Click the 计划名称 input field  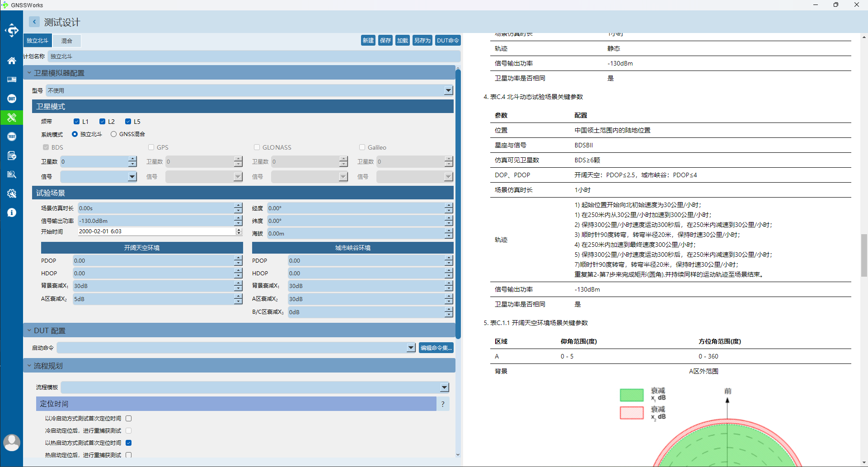click(x=253, y=57)
